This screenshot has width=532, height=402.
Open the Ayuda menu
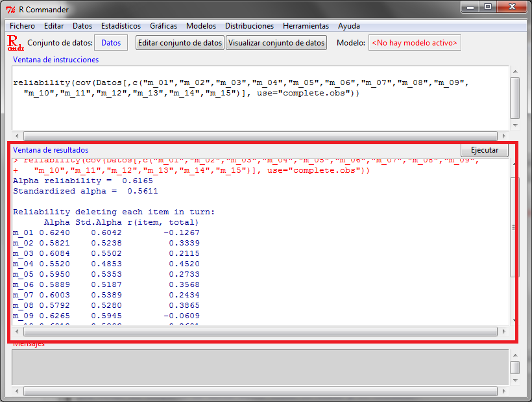(x=348, y=26)
